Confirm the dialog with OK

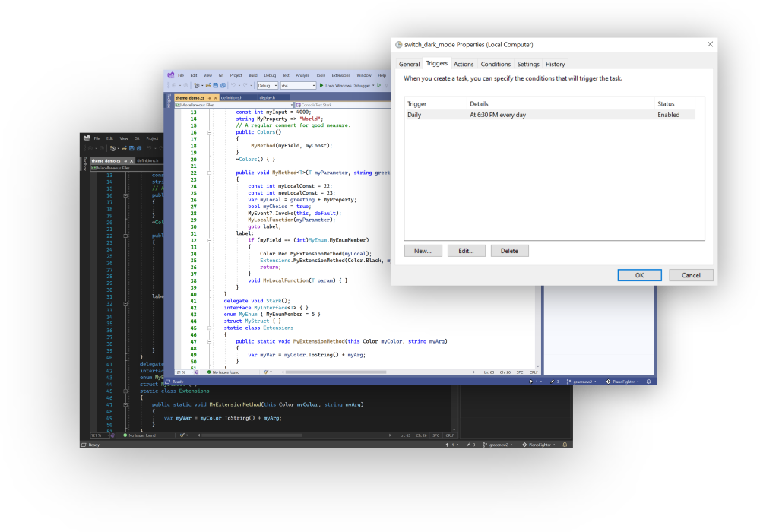(x=639, y=275)
